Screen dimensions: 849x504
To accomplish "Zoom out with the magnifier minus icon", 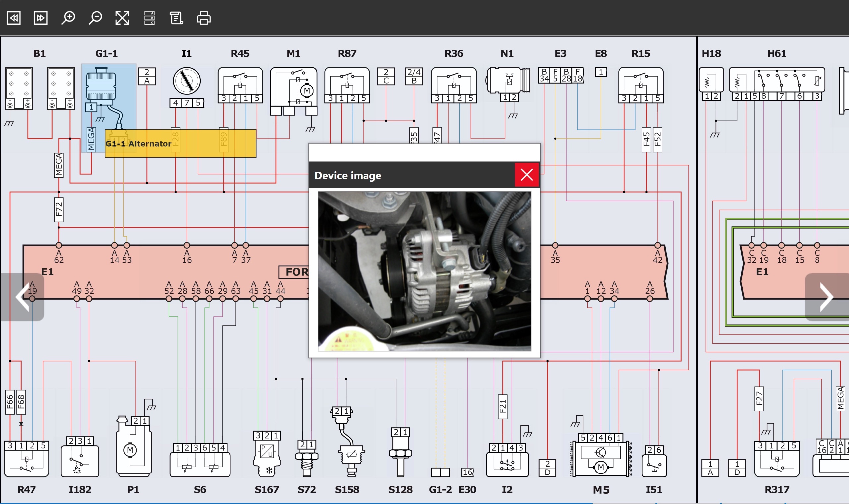I will tap(95, 18).
